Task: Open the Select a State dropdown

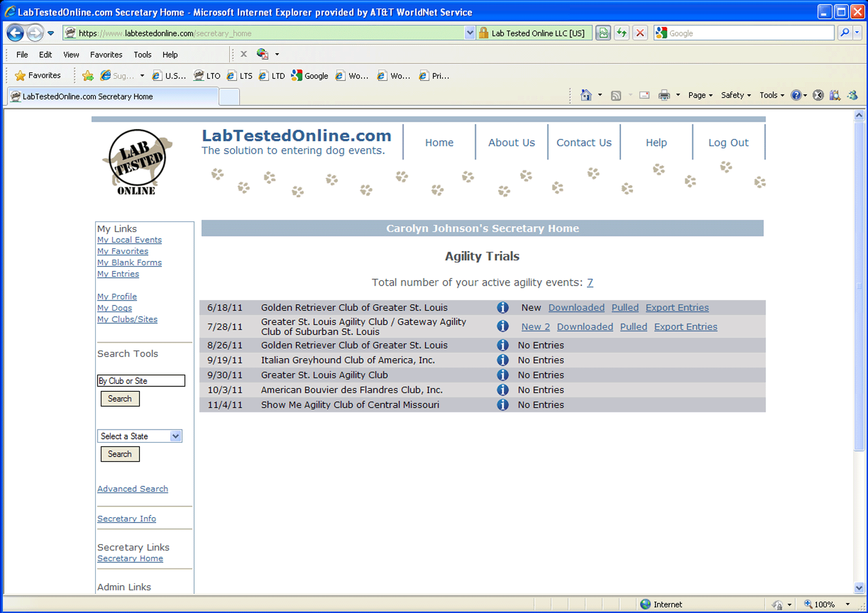Action: pyautogui.click(x=140, y=436)
